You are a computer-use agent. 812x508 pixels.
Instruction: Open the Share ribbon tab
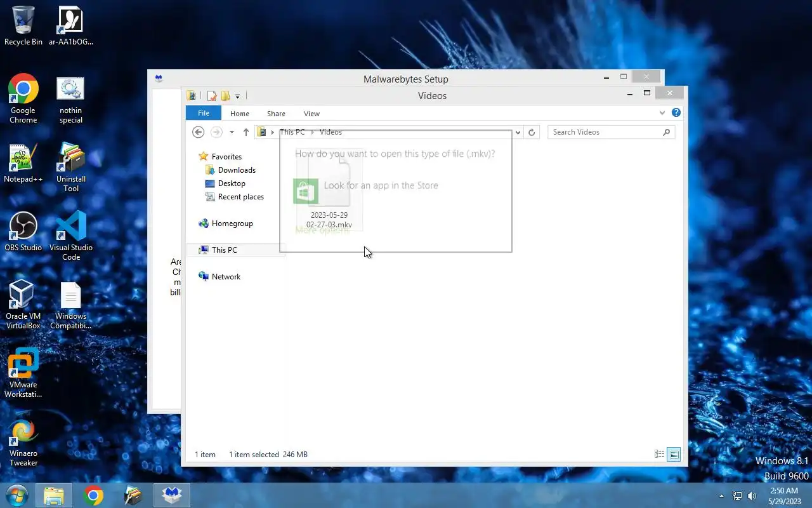coord(276,114)
